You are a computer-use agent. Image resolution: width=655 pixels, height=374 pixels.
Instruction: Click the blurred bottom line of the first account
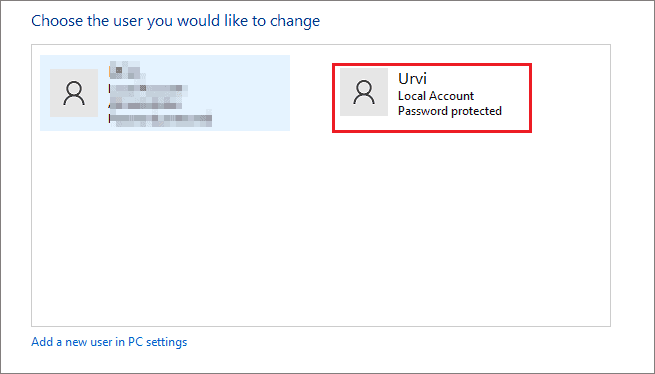point(160,119)
